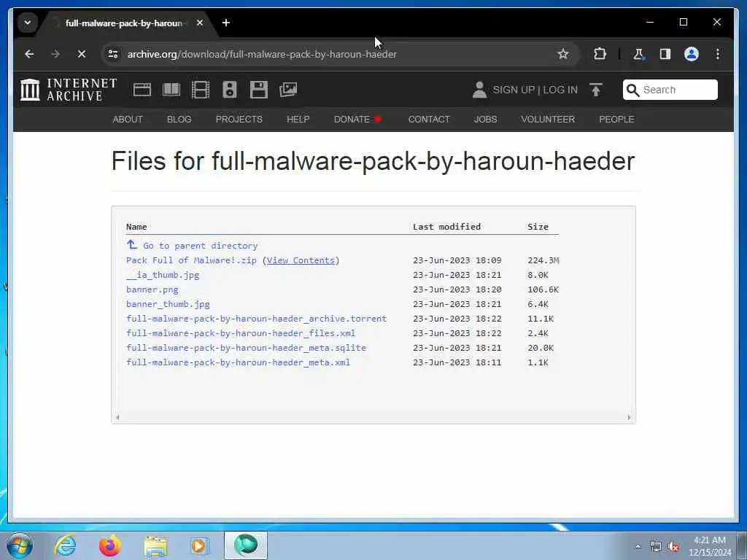Open a new tab with plus button

[x=226, y=23]
